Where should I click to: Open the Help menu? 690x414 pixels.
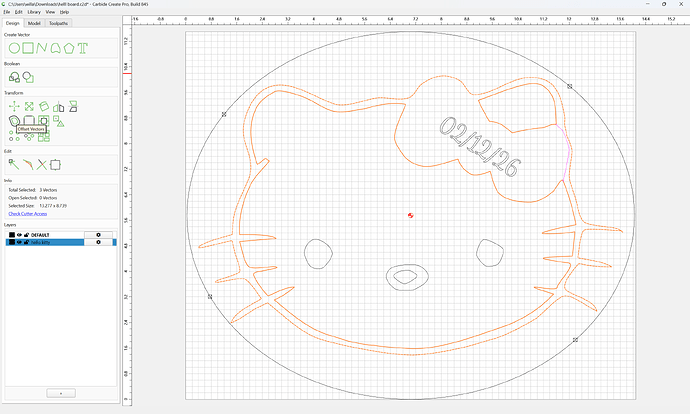64,12
